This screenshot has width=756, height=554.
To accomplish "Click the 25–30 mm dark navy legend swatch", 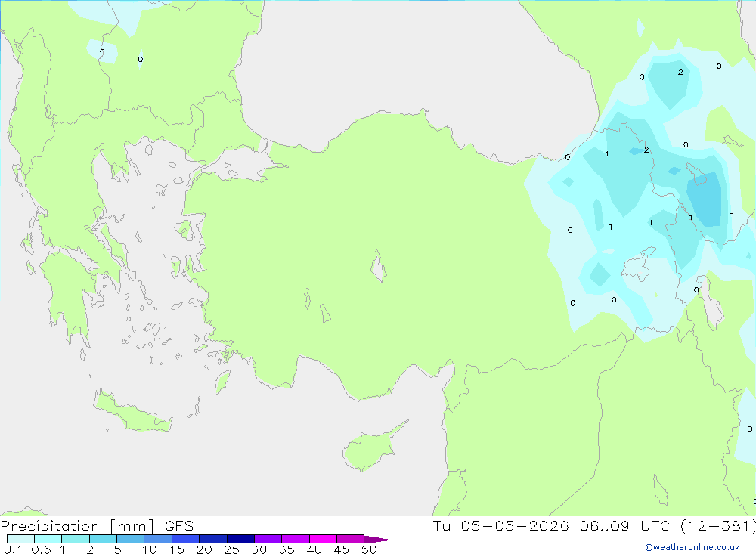I will (240, 539).
